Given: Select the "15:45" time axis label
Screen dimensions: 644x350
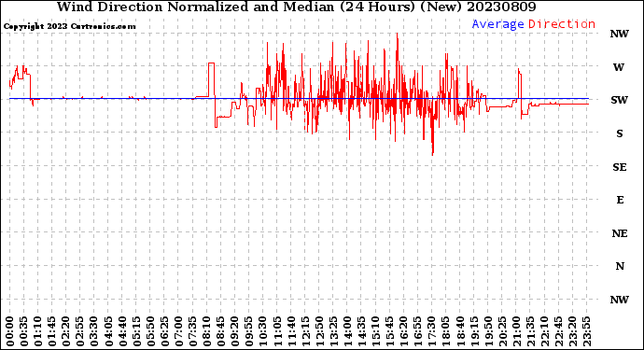Looking at the screenshot, I should [x=389, y=331].
